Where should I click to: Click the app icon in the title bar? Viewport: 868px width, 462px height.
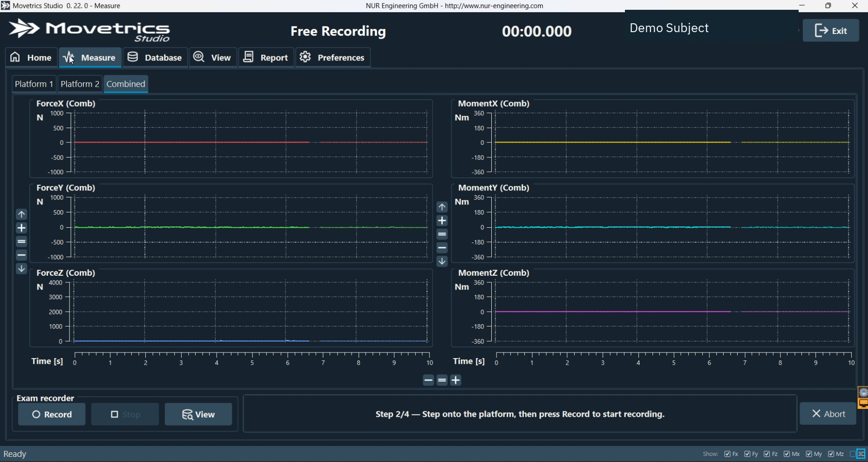coord(6,6)
